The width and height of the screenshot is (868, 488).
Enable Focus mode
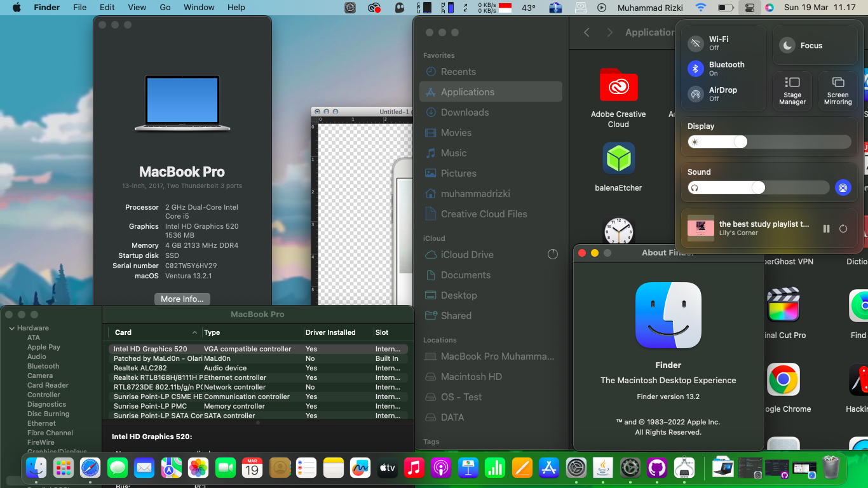pyautogui.click(x=788, y=46)
